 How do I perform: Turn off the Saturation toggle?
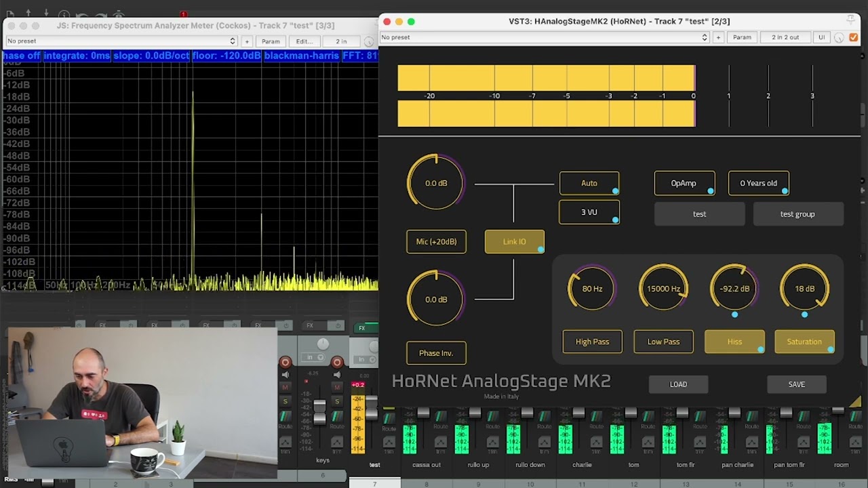(x=804, y=342)
